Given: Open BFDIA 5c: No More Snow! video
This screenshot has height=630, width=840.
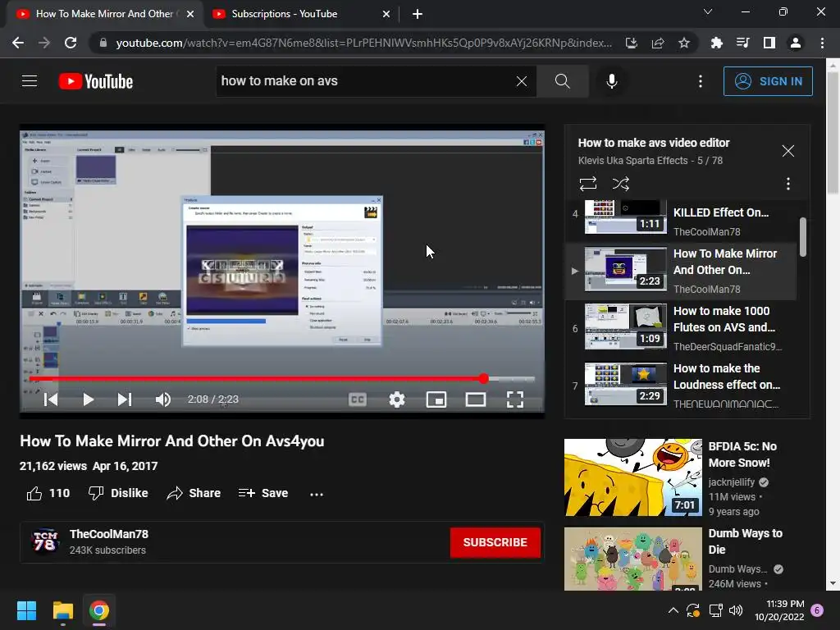Looking at the screenshot, I should point(742,454).
